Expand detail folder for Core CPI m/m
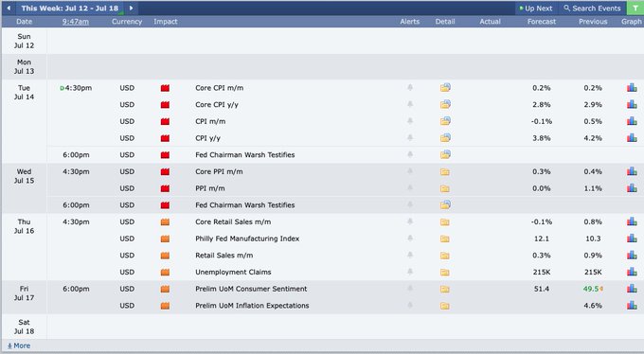Image resolution: width=644 pixels, height=354 pixels. [x=445, y=87]
